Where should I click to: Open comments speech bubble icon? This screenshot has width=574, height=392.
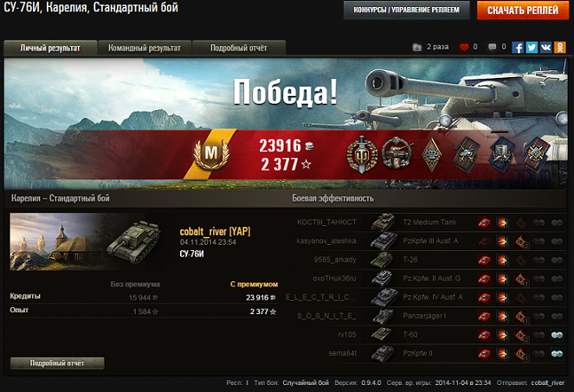[x=493, y=47]
